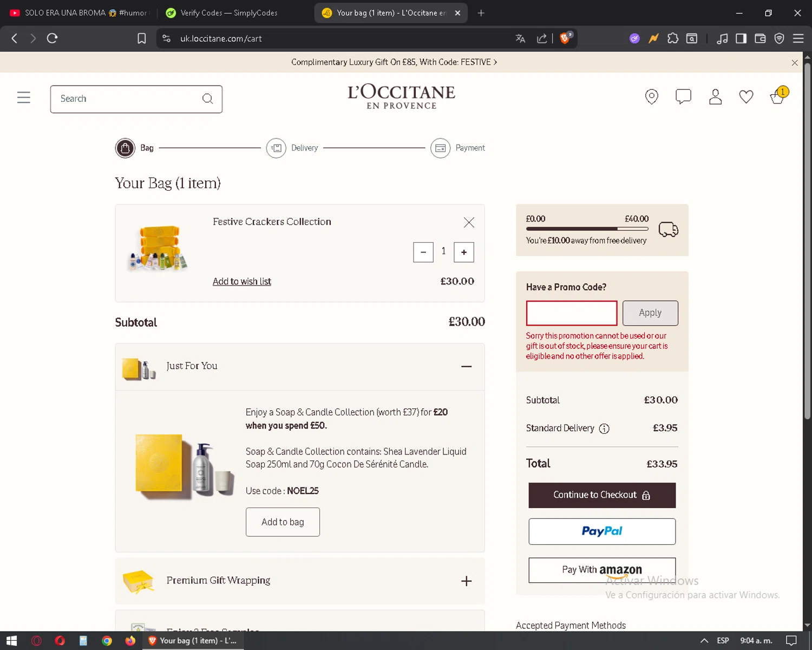The image size is (812, 650).
Task: Reload the page with refresh icon
Action: coord(52,38)
